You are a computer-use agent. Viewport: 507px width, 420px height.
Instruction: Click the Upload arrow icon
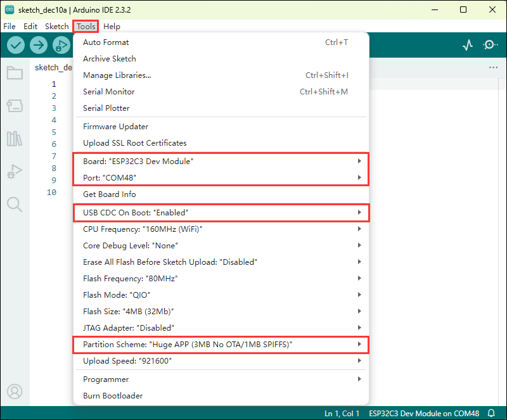click(x=39, y=45)
